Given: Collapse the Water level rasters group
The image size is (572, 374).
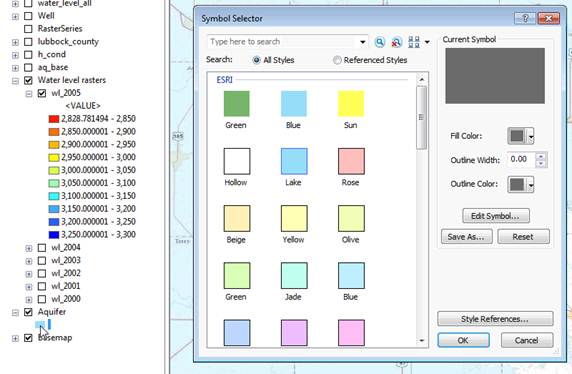Looking at the screenshot, I should pyautogui.click(x=15, y=81).
